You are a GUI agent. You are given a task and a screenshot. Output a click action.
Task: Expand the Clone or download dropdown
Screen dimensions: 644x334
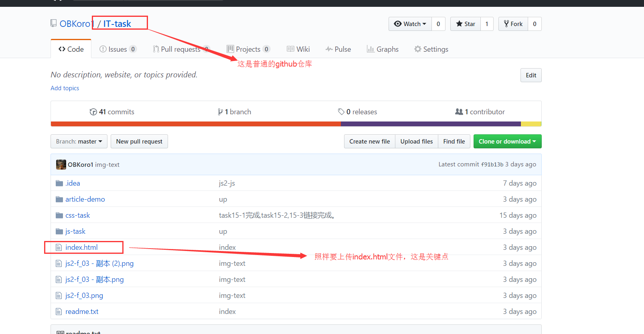pyautogui.click(x=507, y=141)
